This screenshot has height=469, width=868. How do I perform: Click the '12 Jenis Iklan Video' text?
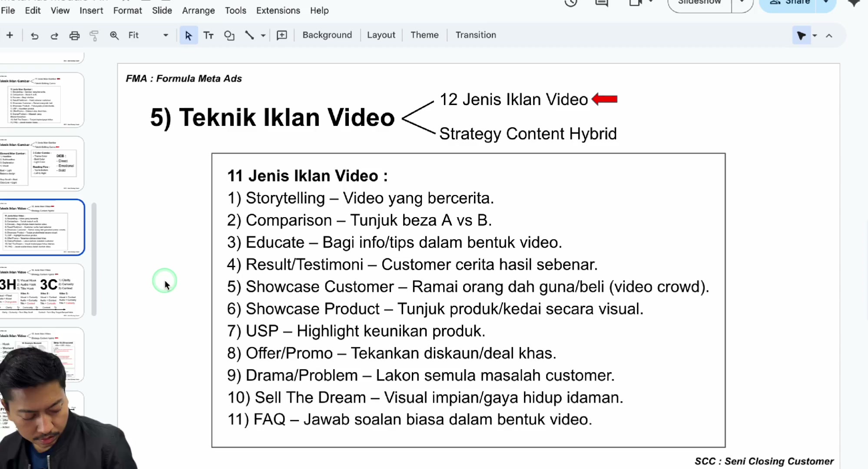coord(514,99)
